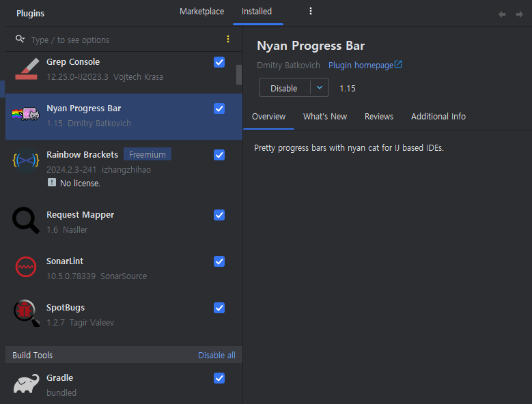
Task: Open search options yellow three-dot menu
Action: click(x=228, y=39)
